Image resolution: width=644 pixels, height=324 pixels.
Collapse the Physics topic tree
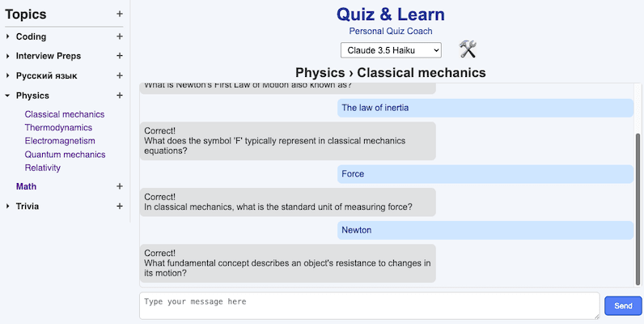point(8,96)
